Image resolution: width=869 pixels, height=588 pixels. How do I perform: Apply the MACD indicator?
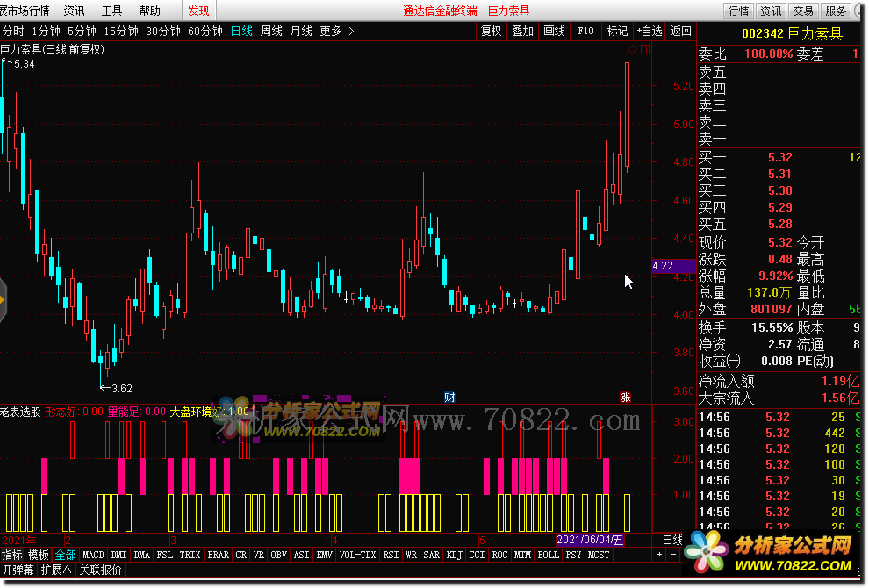92,555
